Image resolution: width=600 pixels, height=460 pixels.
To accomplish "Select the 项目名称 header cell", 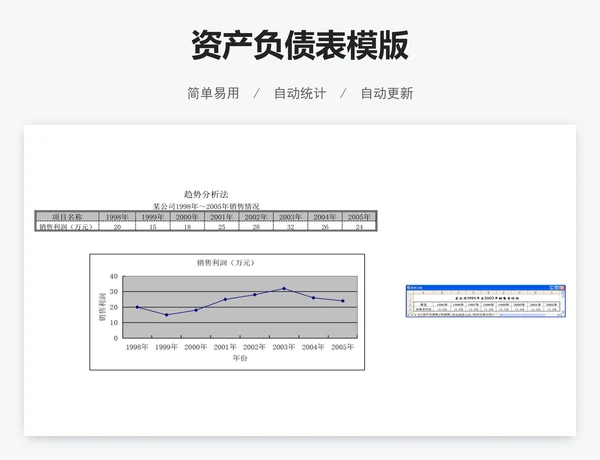I will point(67,217).
